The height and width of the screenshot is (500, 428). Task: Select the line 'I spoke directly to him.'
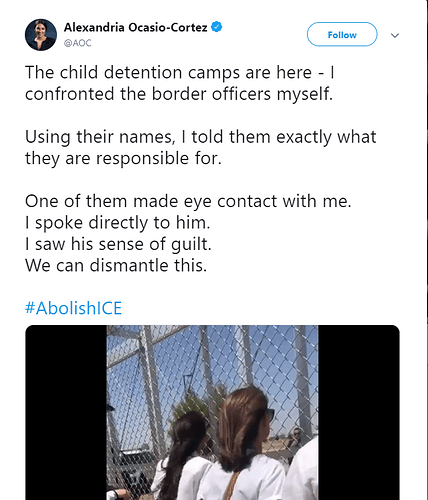(x=118, y=223)
